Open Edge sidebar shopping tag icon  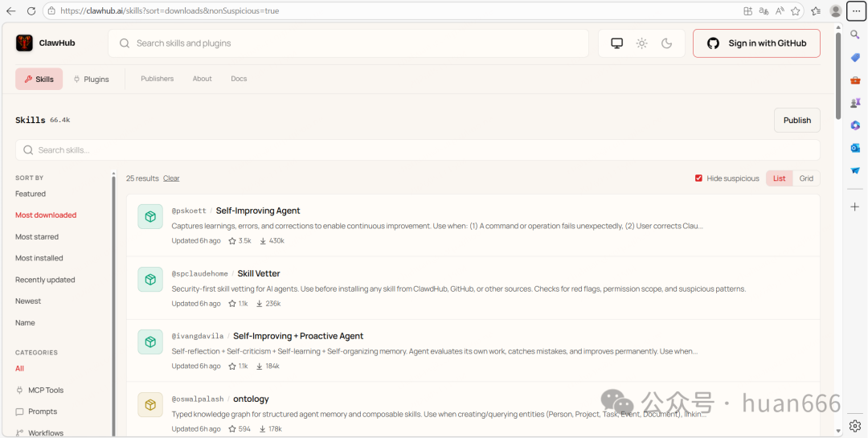[855, 58]
